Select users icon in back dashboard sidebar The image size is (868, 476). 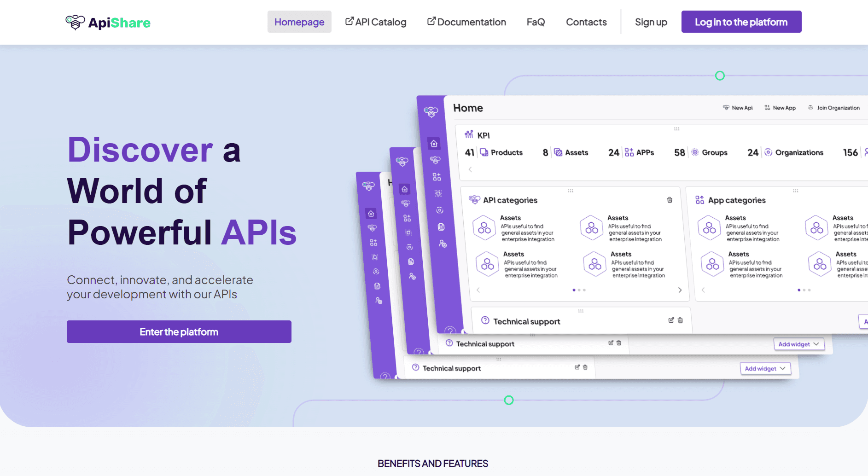379,301
